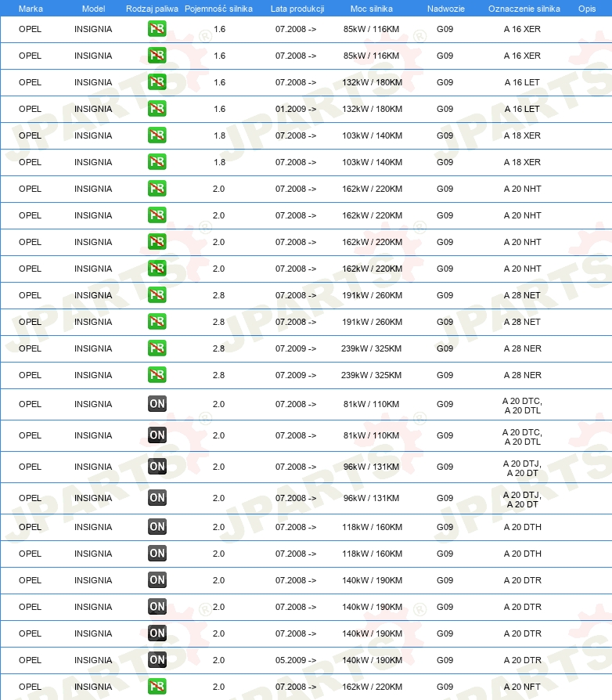The width and height of the screenshot is (612, 700).
Task: Click capacity '2.0' in the 05.2009 row
Action: (x=218, y=660)
